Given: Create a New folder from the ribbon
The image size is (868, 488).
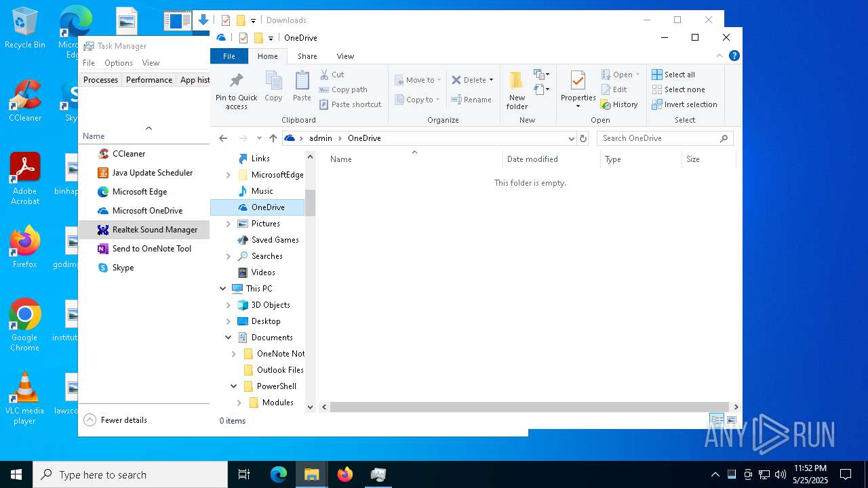Looking at the screenshot, I should [x=517, y=90].
